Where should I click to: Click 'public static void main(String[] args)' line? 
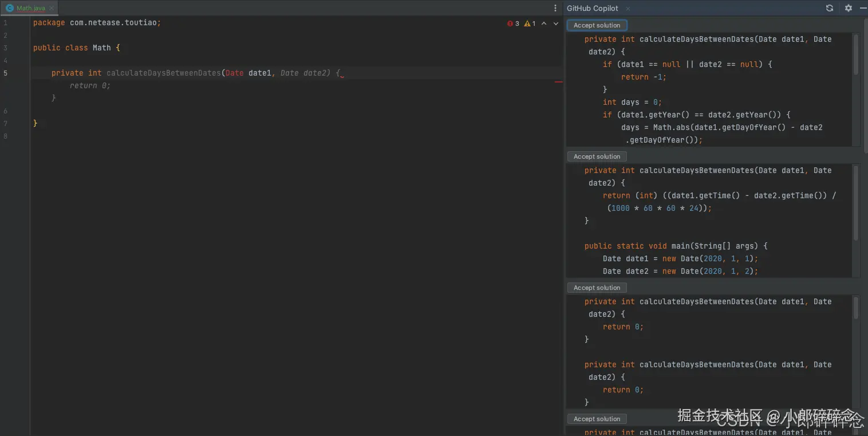(676, 246)
